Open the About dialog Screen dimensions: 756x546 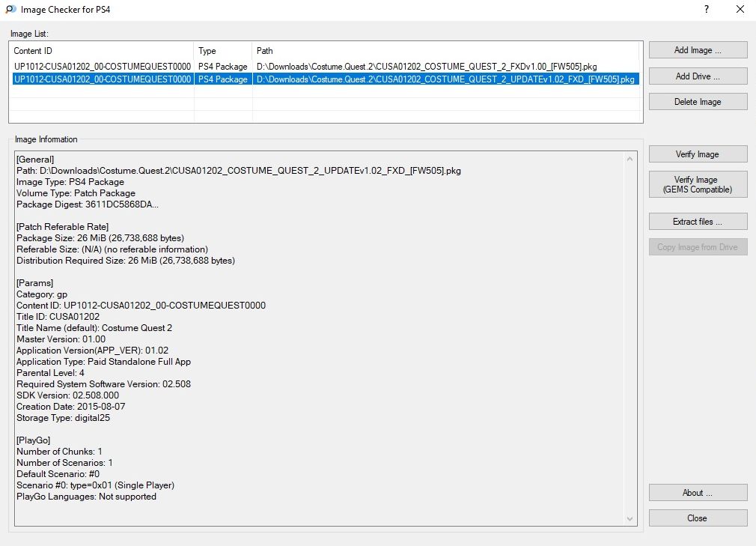pyautogui.click(x=698, y=493)
